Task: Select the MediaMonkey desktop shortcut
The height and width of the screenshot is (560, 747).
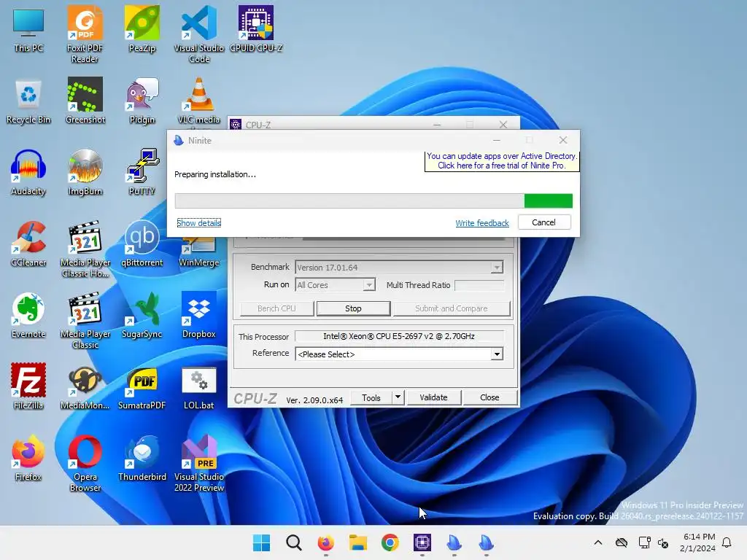Action: [85, 386]
